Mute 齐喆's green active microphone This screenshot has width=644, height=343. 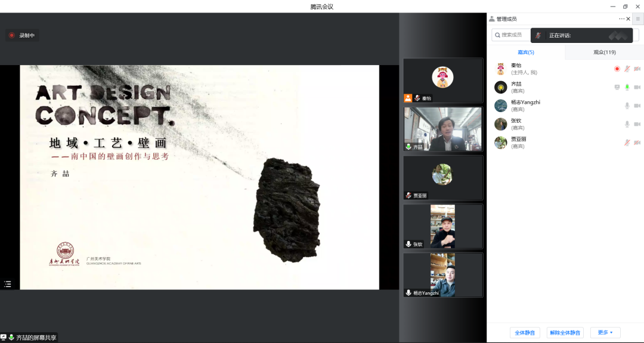[627, 87]
